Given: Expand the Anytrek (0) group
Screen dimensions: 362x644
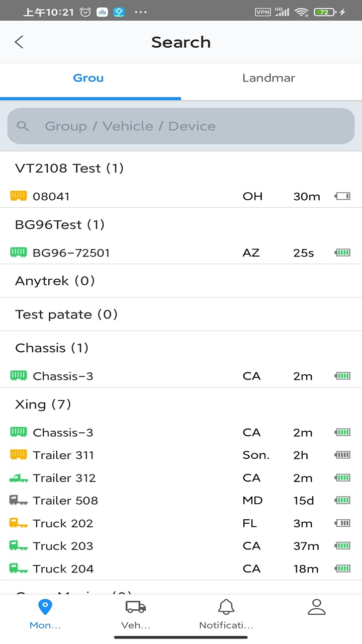Looking at the screenshot, I should coord(181,281).
